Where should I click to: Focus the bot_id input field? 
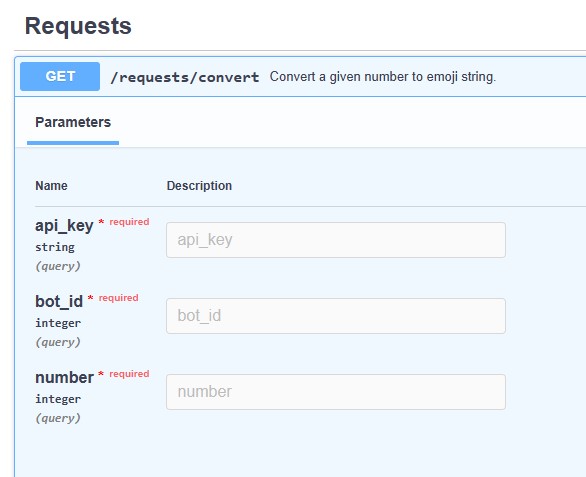click(x=336, y=316)
